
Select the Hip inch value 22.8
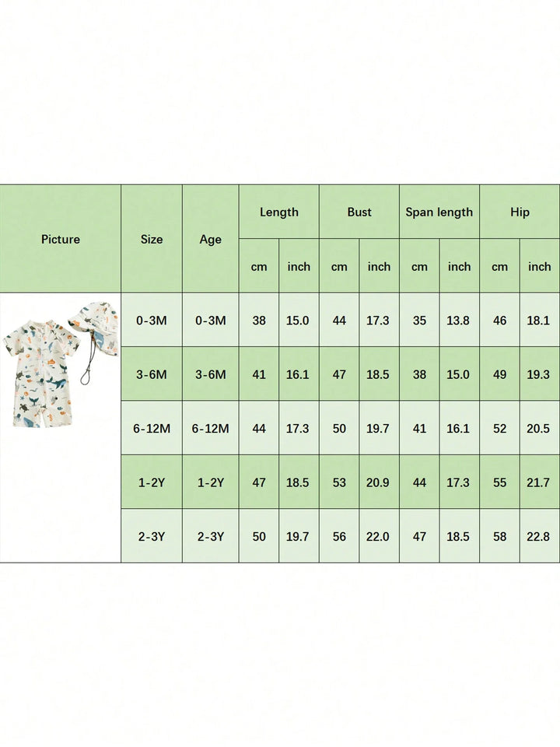pyautogui.click(x=540, y=536)
